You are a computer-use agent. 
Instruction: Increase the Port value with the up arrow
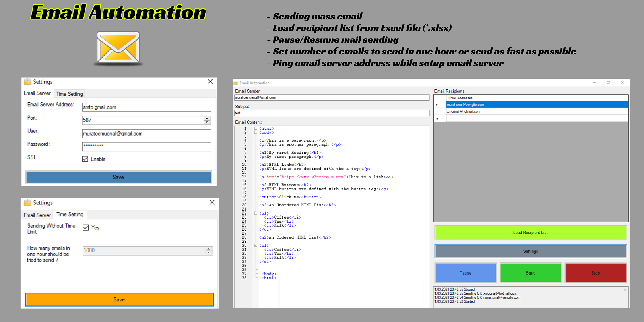point(207,118)
